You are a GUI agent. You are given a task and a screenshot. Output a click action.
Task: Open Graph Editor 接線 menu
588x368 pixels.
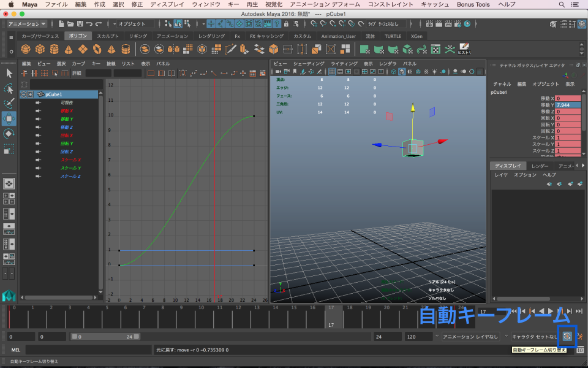pyautogui.click(x=111, y=63)
